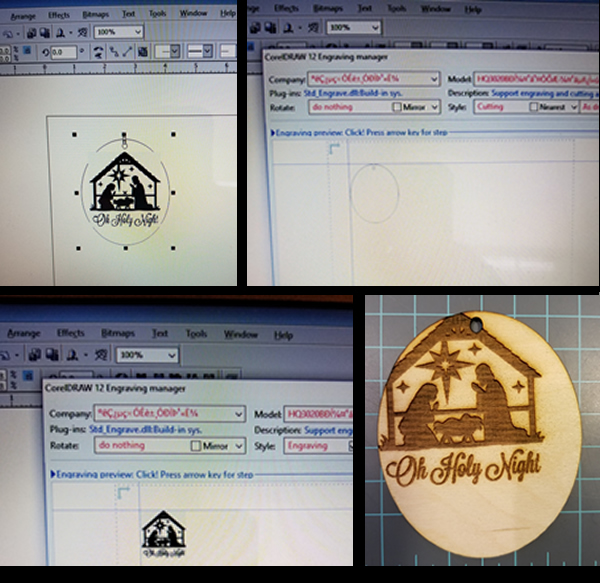The image size is (600, 583).
Task: Click the Import icon in the top-right photo toolbar
Action: point(255,28)
